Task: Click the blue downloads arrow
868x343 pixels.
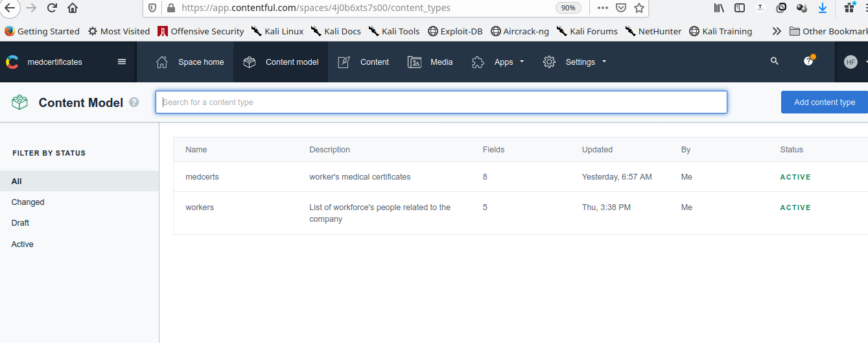Action: point(823,8)
